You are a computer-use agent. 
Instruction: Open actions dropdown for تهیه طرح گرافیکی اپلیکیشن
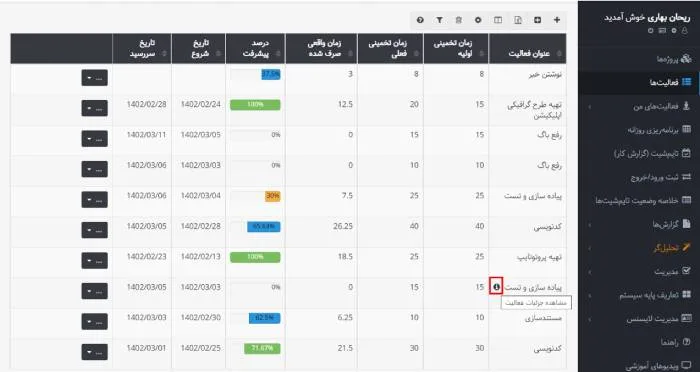[x=95, y=108]
